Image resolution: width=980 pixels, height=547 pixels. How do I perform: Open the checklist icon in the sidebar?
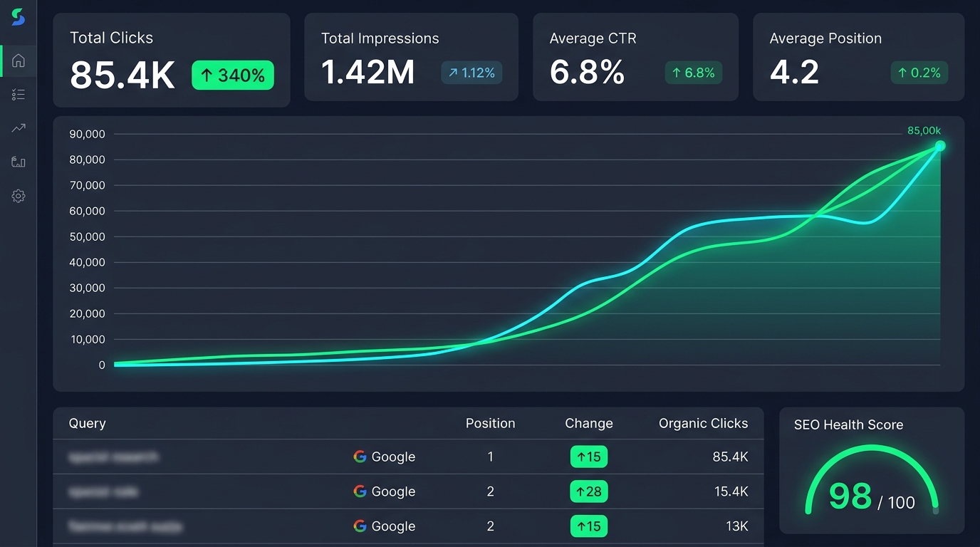click(19, 95)
